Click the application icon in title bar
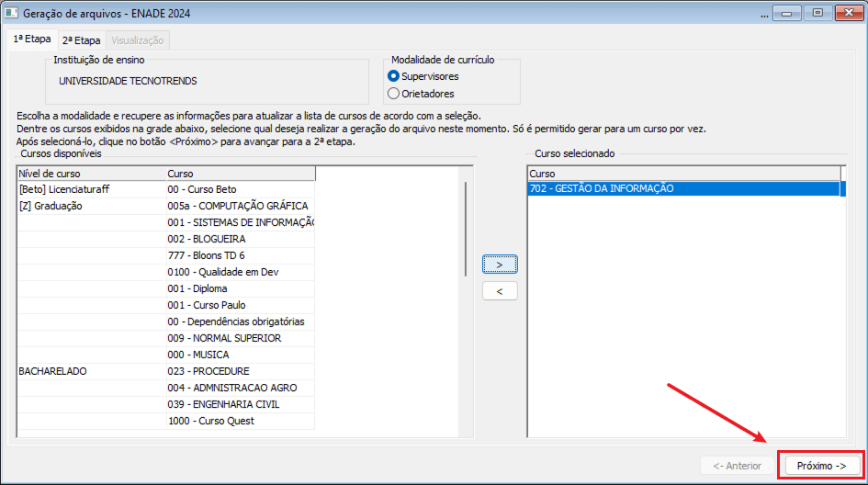 [x=11, y=12]
